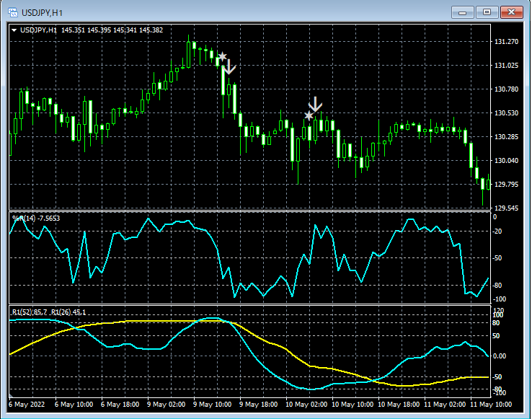Maximize the USDJPY,H1 chart window
532x419 pixels.
coord(487,12)
